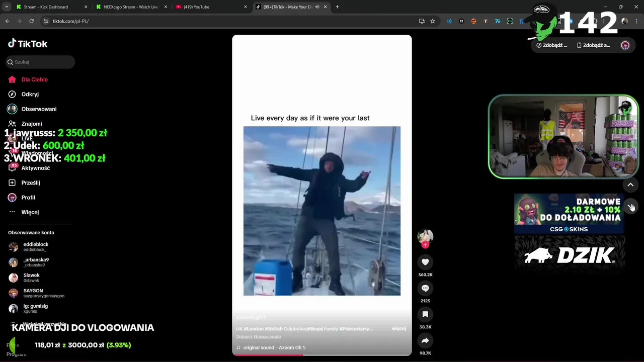
Task: Expand caption with więcej
Action: click(398, 328)
